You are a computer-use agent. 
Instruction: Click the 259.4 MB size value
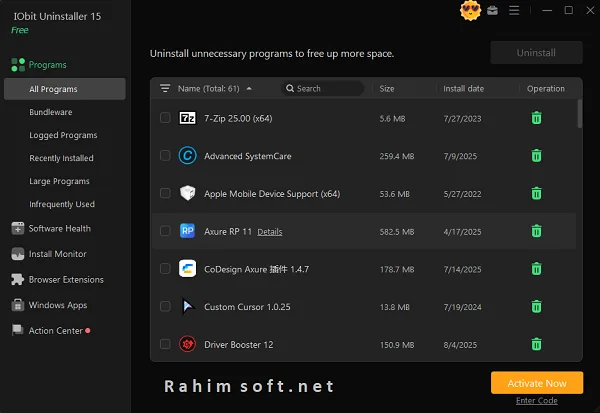coord(397,156)
